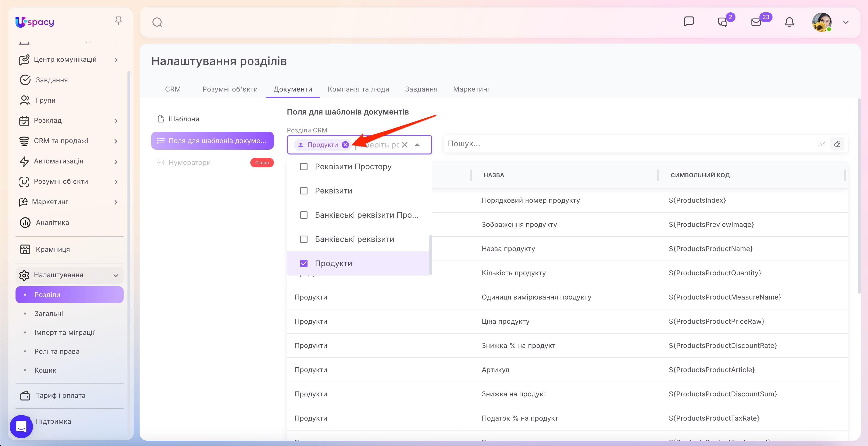The height and width of the screenshot is (446, 868).
Task: Click the НАЗВА column header
Action: pyautogui.click(x=494, y=175)
